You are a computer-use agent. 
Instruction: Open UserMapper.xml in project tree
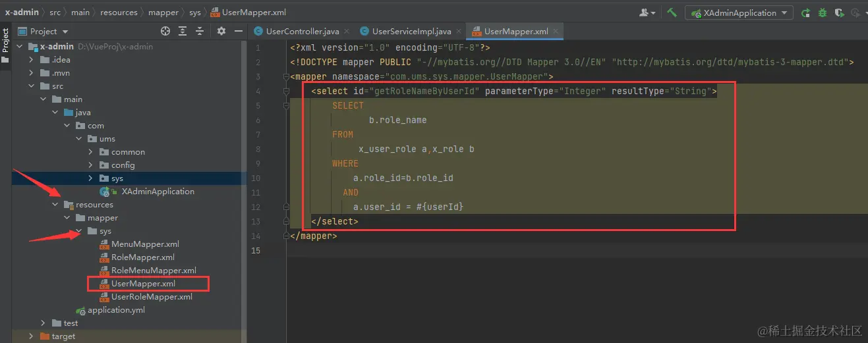pyautogui.click(x=138, y=284)
